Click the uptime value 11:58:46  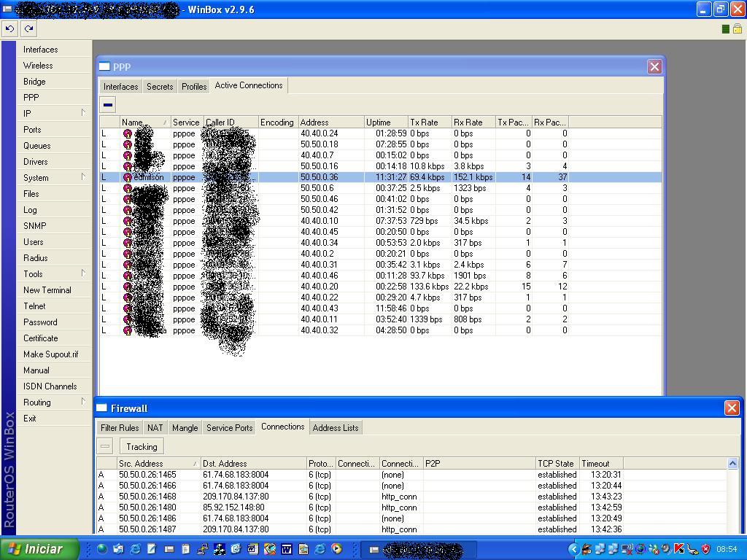coord(391,308)
